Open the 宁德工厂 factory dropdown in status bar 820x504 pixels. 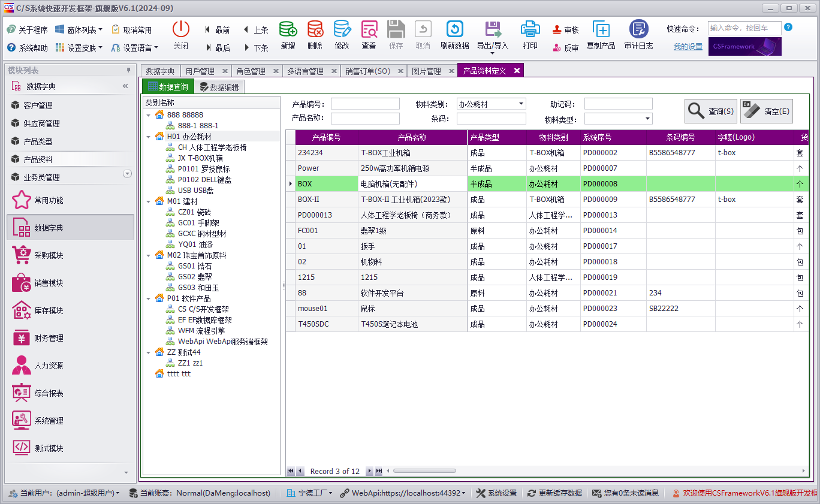(309, 493)
